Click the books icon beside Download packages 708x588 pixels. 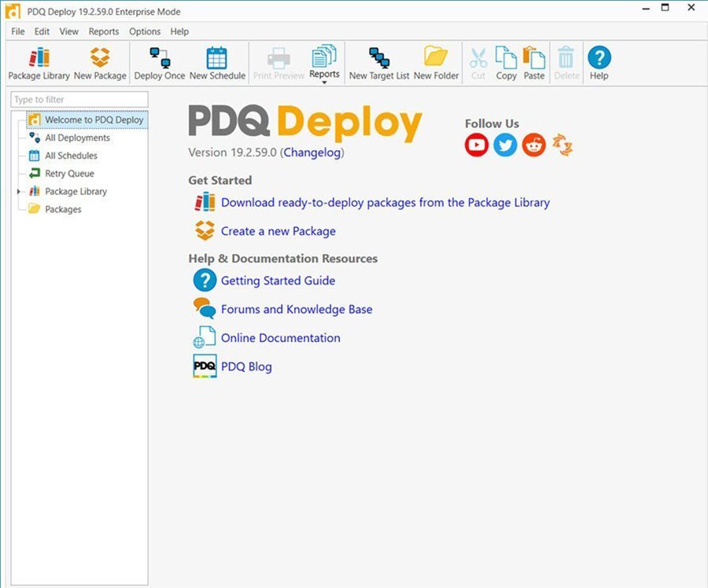(205, 202)
